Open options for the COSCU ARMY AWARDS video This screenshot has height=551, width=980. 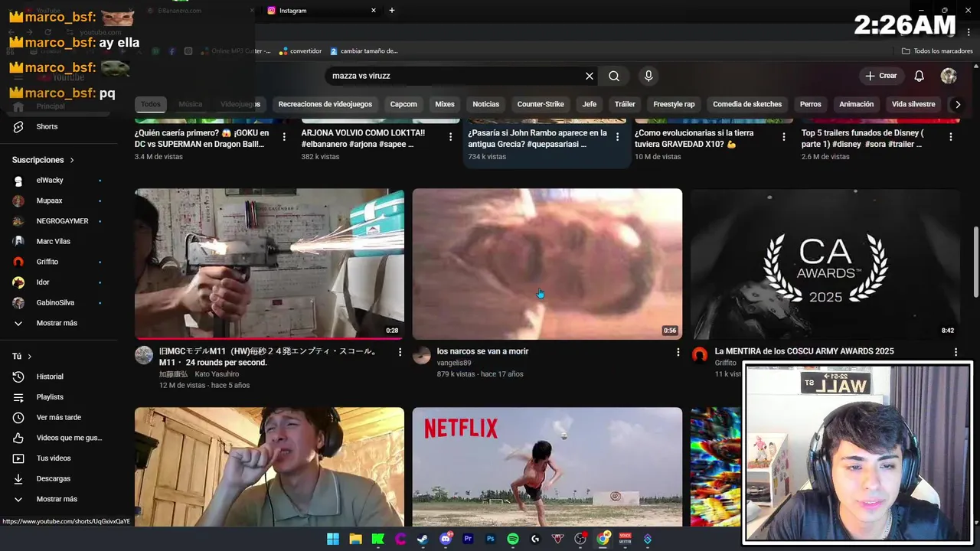pyautogui.click(x=955, y=352)
